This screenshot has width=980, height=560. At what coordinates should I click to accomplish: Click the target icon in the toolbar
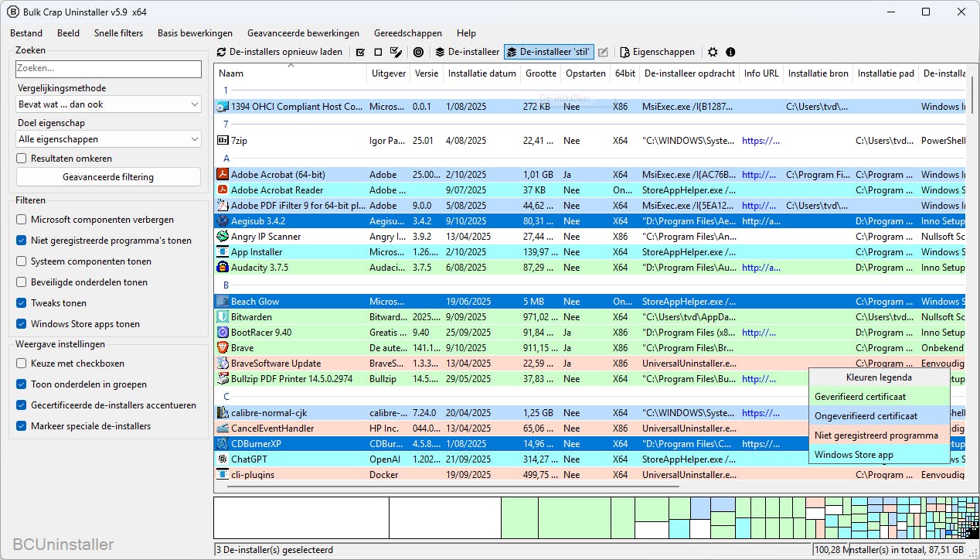[418, 52]
